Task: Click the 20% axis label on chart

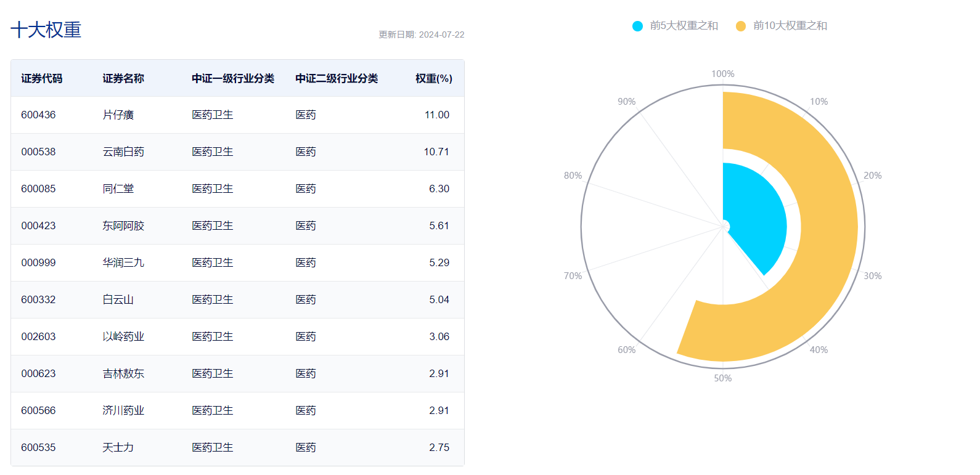Action: pos(873,176)
